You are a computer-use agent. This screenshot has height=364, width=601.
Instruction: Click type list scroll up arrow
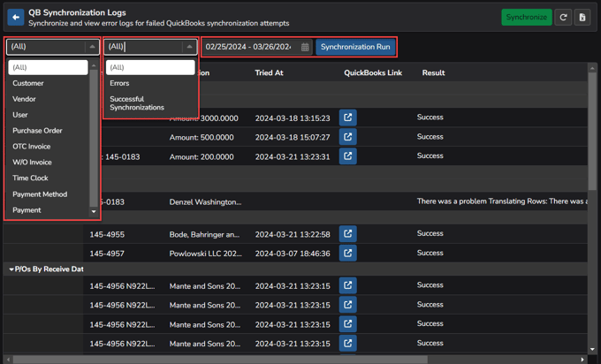94,65
